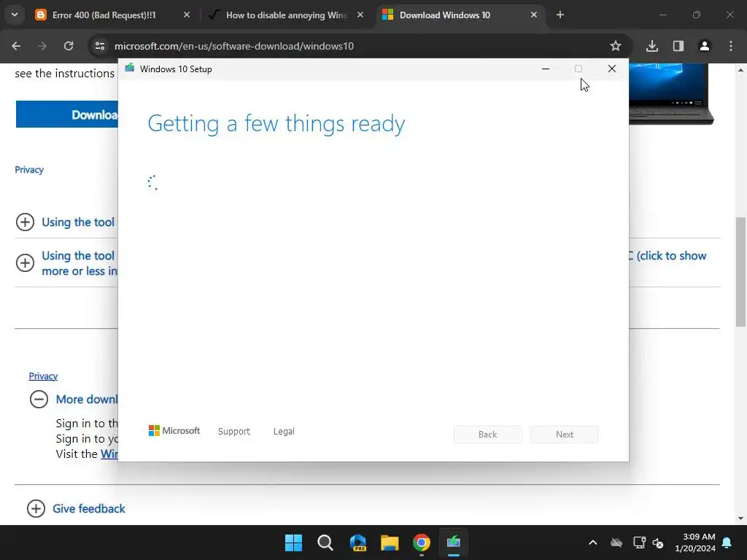
Task: Open Chrome profile avatar
Action: pyautogui.click(x=704, y=46)
